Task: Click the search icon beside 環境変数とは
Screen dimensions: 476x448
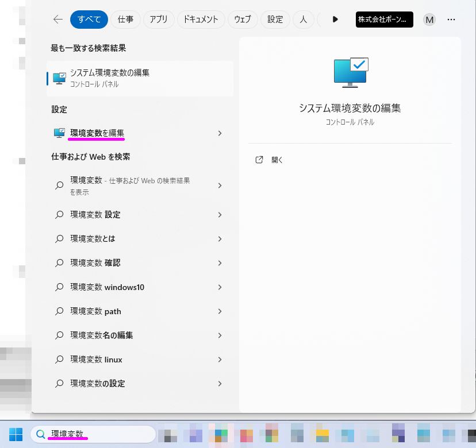Action: pos(59,239)
